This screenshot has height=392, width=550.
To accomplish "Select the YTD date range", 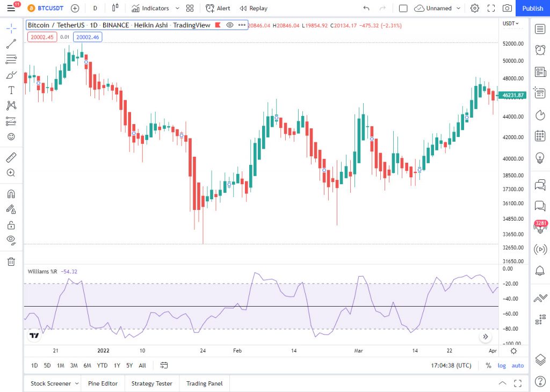I will (x=102, y=365).
